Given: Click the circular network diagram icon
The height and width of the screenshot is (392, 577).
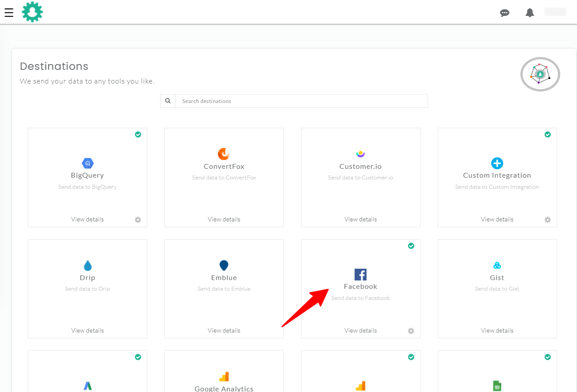Looking at the screenshot, I should tap(540, 74).
